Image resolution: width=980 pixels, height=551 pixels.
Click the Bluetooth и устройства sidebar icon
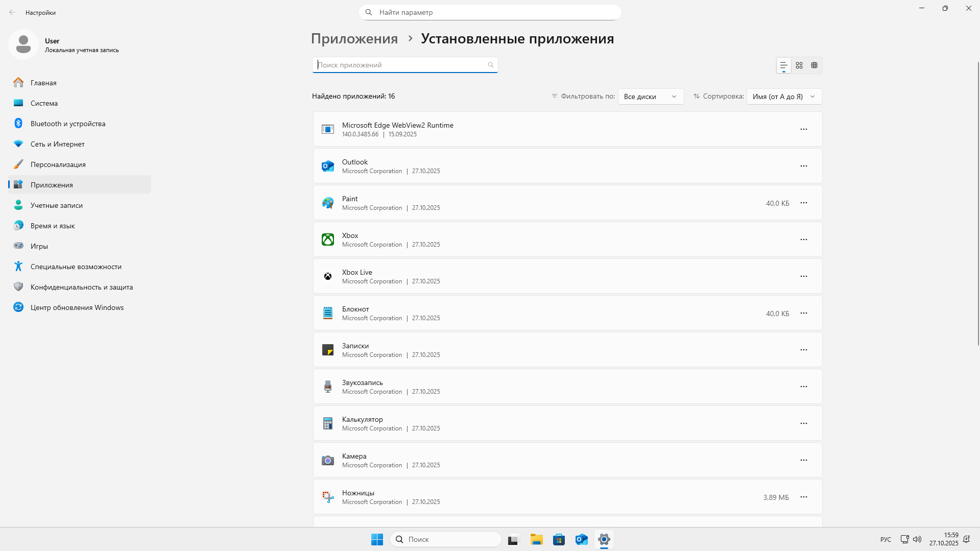tap(18, 123)
